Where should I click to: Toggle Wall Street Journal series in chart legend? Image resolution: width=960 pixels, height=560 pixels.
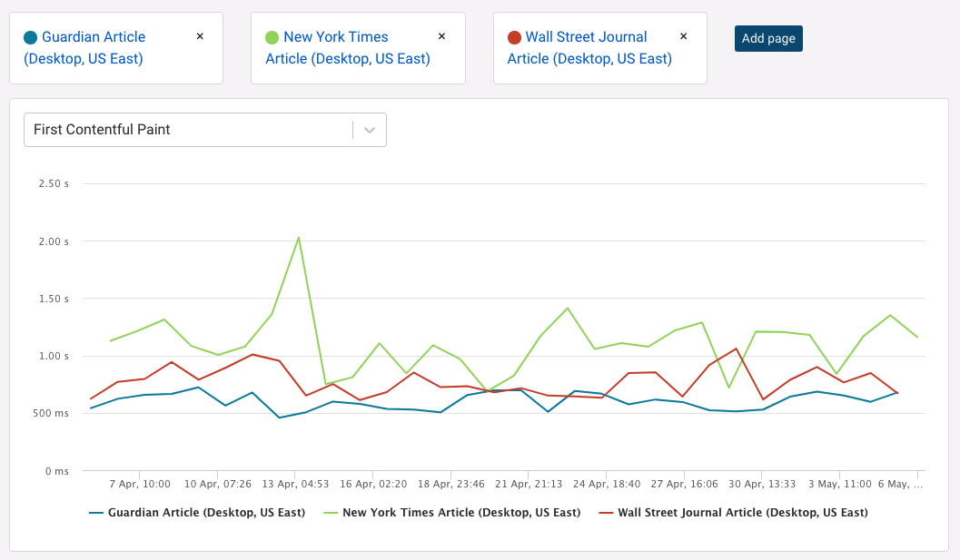(x=734, y=512)
